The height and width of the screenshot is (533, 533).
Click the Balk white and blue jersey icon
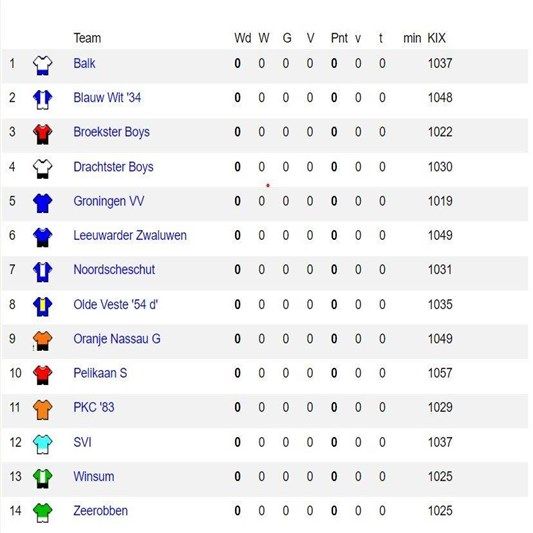(x=42, y=65)
